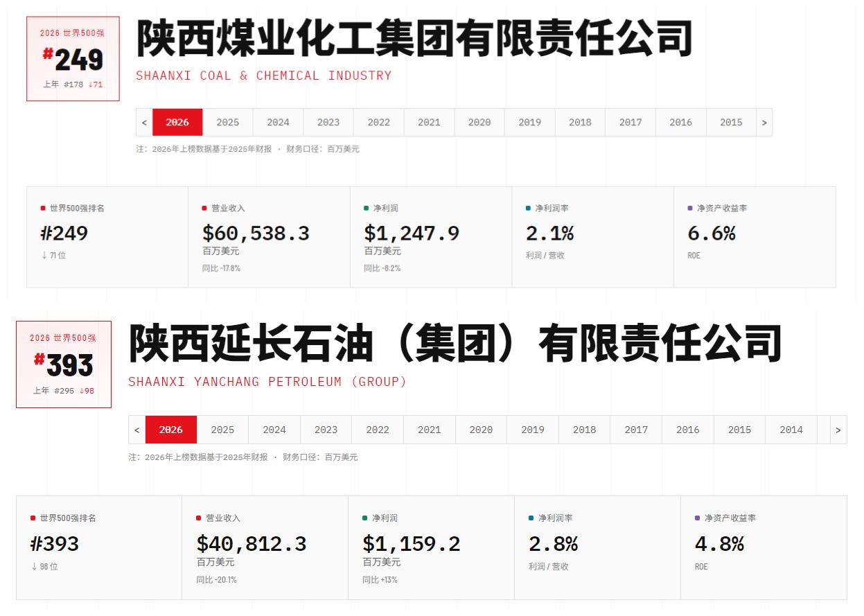Viewport: 864px width, 616px height.
Task: Click the #393 rank badge box
Action: point(64,364)
